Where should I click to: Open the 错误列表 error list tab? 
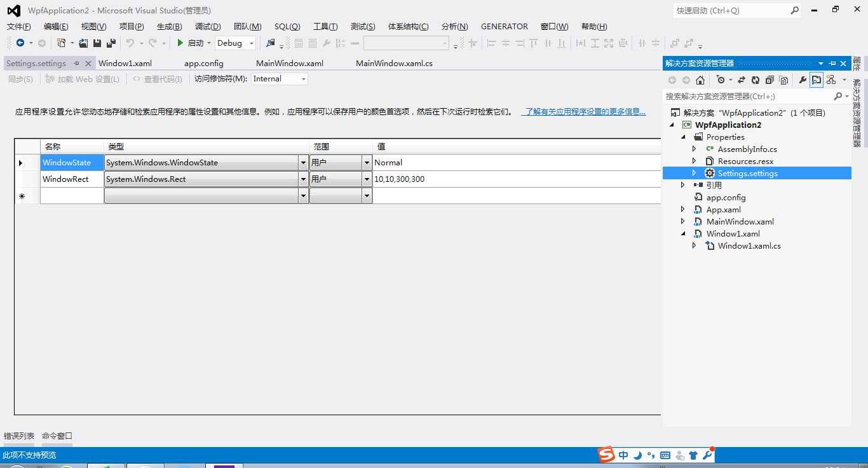19,436
